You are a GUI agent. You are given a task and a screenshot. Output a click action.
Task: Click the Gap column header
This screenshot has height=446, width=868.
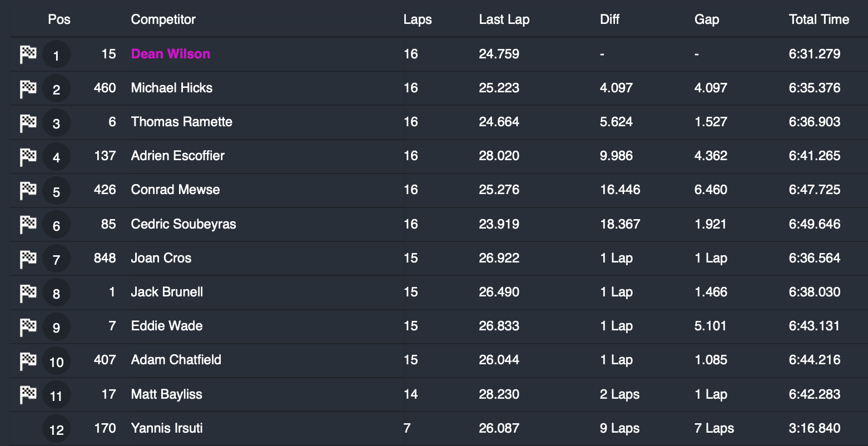click(706, 19)
